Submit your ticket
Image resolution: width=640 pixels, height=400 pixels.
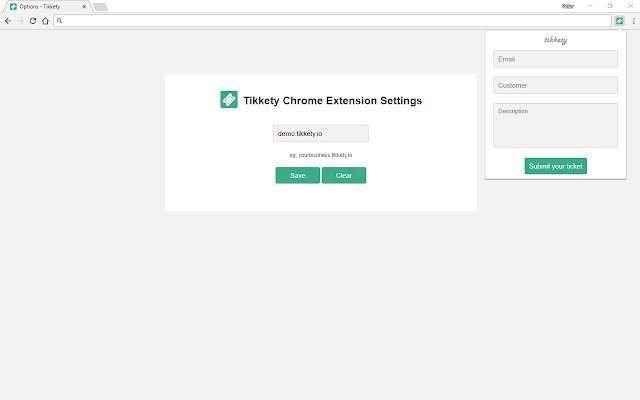[556, 166]
